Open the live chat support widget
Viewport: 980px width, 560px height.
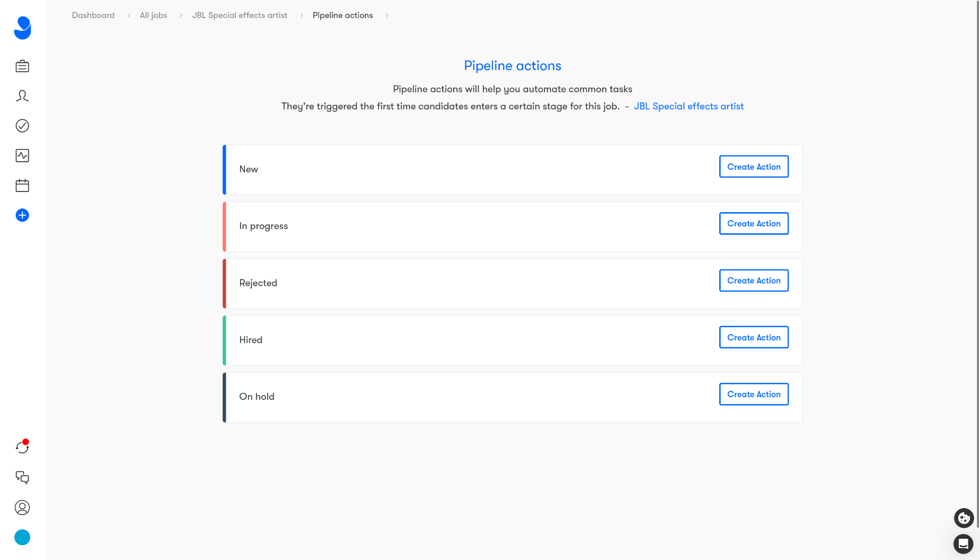[963, 544]
